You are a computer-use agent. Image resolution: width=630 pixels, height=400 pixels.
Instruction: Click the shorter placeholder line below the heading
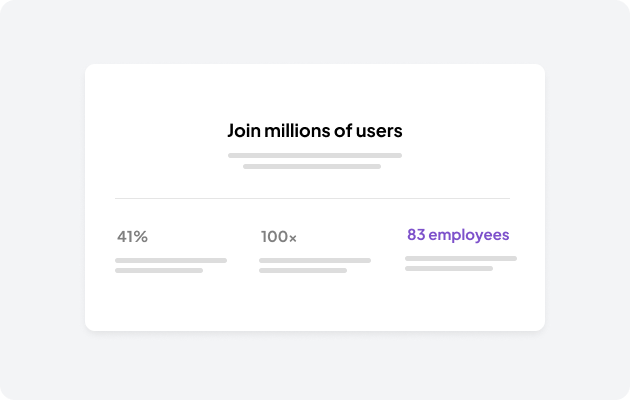[312, 166]
